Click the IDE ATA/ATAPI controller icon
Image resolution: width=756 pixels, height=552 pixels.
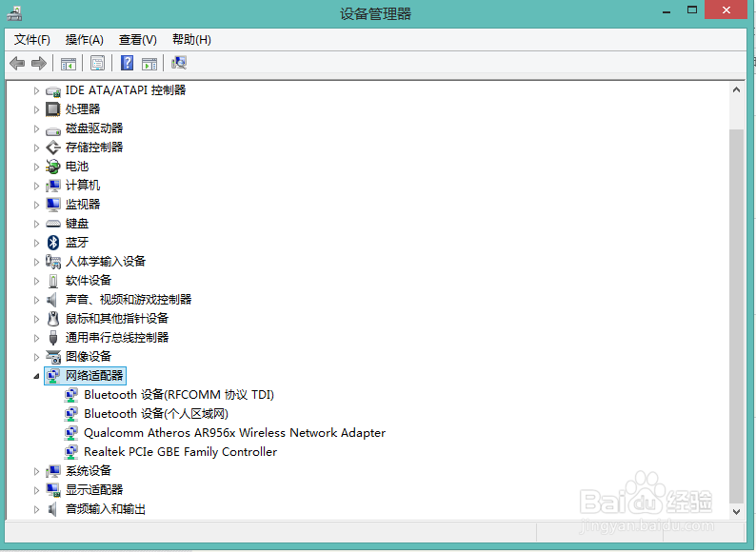tap(53, 90)
